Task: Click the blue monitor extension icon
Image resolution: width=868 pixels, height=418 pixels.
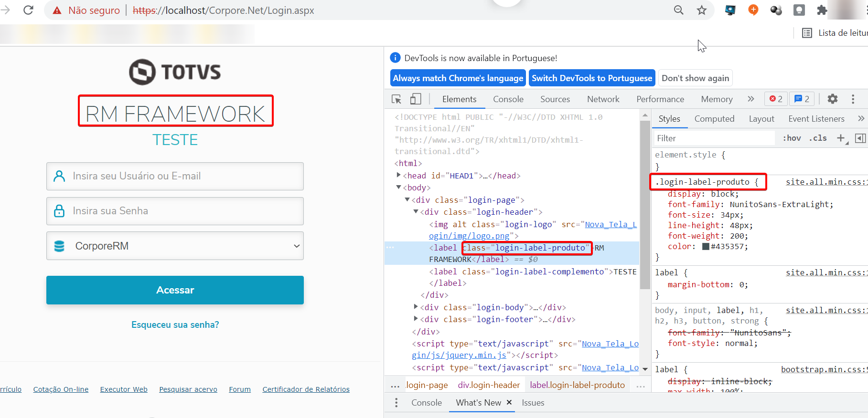Action: click(x=730, y=10)
